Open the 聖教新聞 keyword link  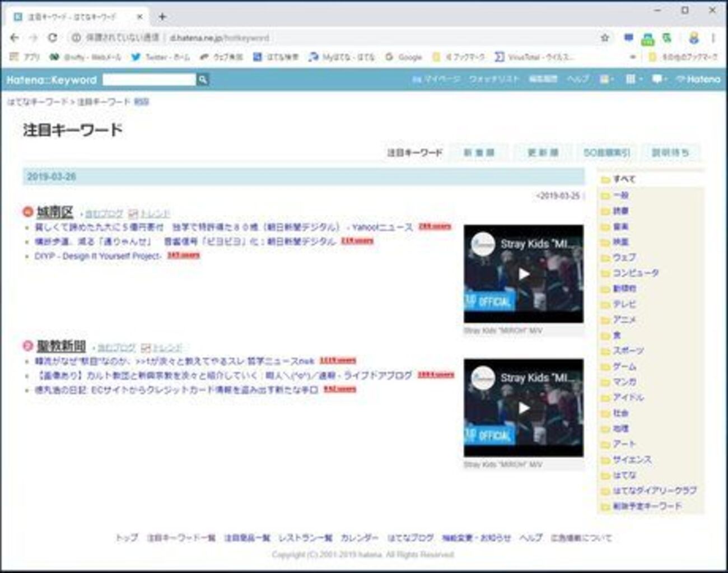[x=61, y=346]
